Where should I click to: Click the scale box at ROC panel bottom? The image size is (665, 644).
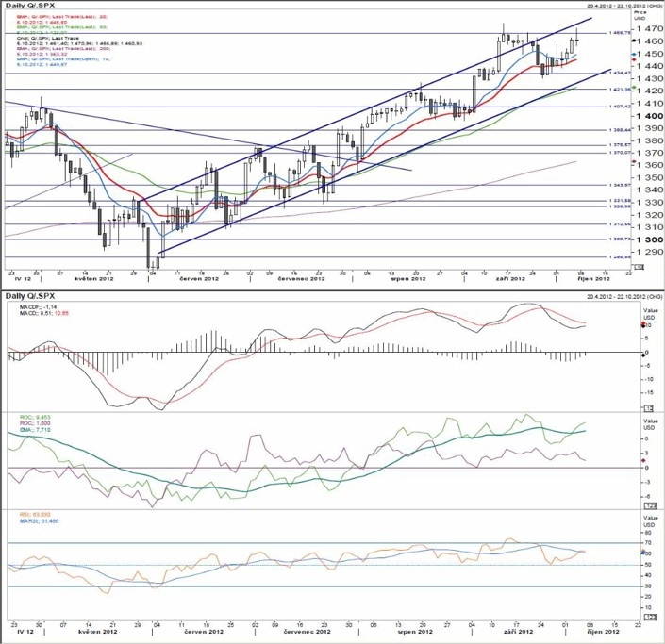[x=649, y=505]
